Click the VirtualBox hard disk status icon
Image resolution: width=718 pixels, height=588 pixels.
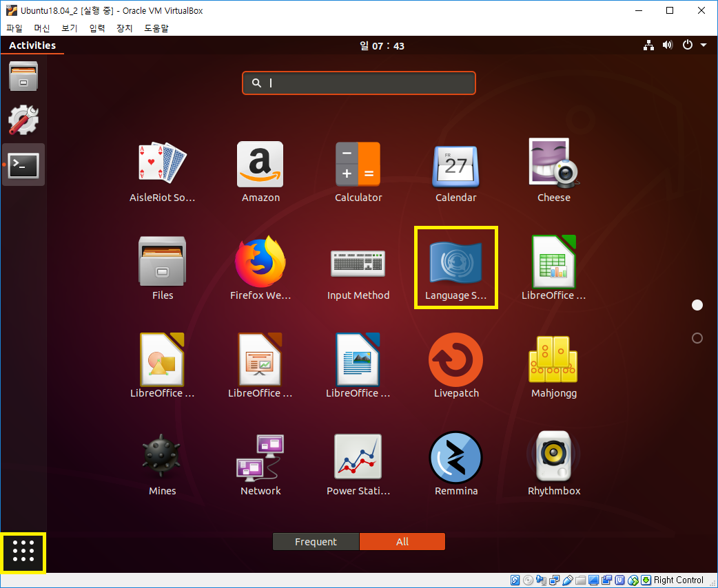tap(515, 580)
